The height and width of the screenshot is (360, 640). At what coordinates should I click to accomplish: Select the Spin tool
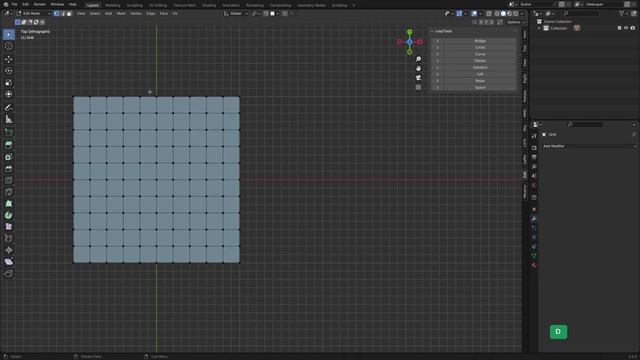[x=9, y=215]
